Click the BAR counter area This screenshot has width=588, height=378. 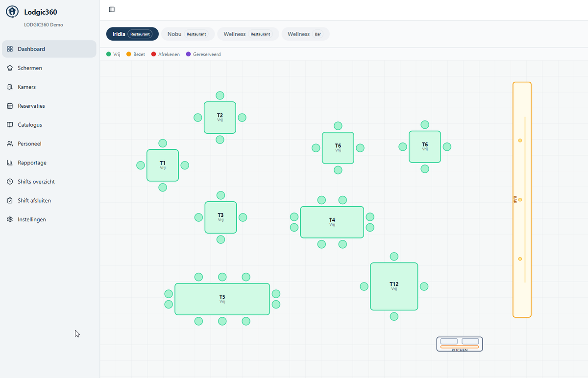tap(522, 200)
